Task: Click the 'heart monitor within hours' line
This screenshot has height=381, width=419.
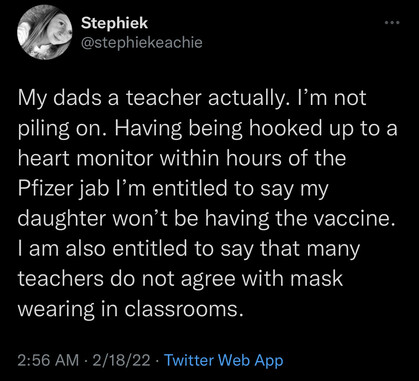Action: click(x=182, y=158)
